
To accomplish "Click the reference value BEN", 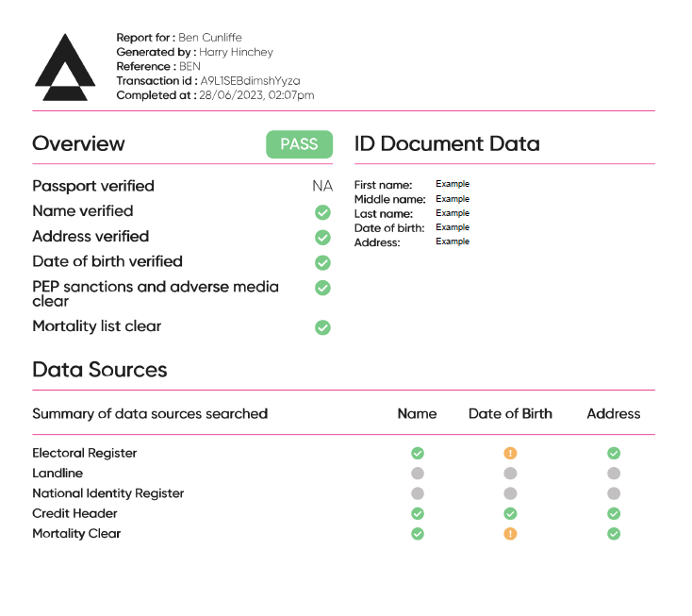I will [x=189, y=66].
